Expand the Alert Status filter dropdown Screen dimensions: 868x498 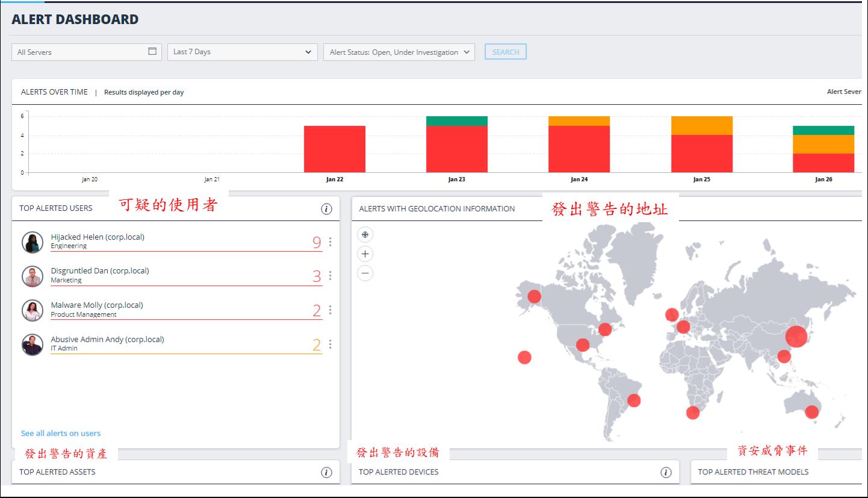tap(398, 52)
